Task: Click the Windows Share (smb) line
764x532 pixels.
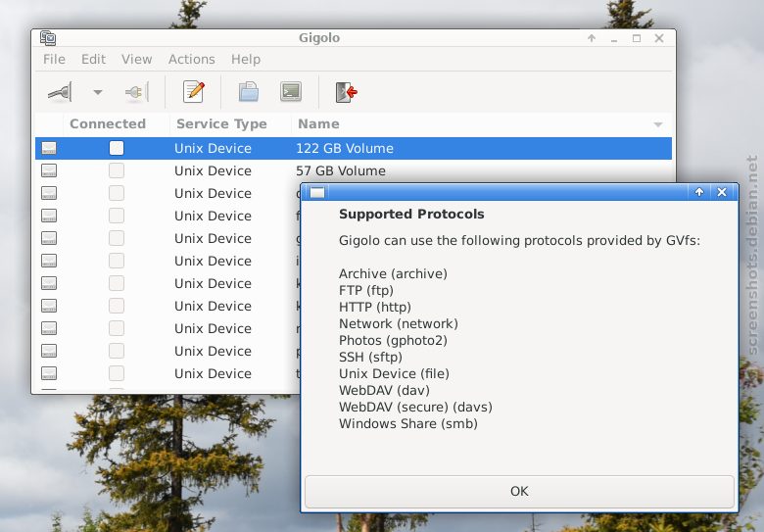Action: (408, 423)
